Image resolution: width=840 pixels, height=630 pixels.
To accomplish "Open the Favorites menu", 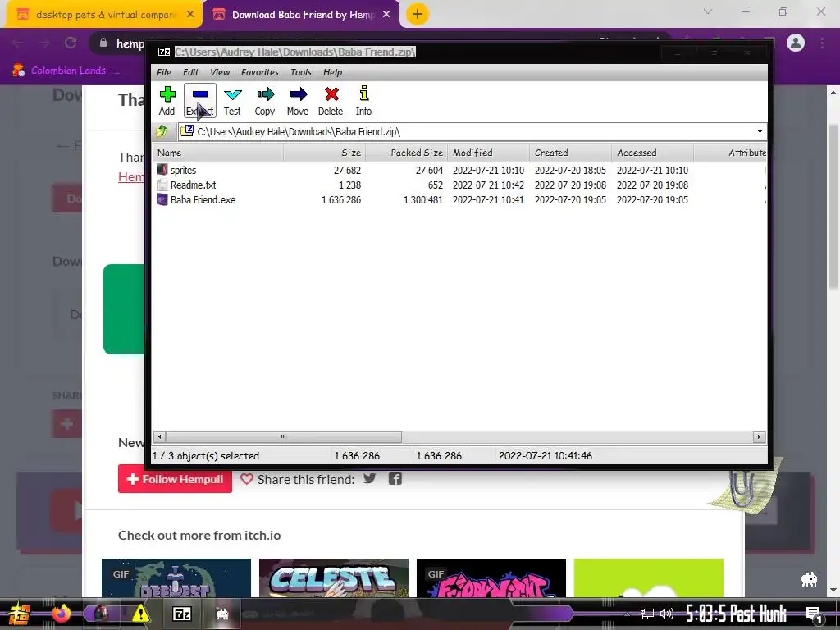I will [260, 72].
